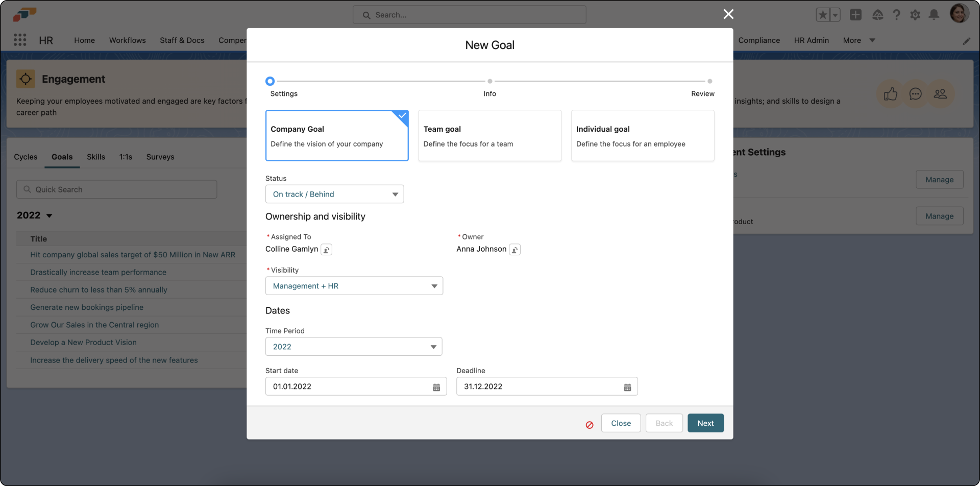Click the favorites star icon

pyautogui.click(x=823, y=15)
